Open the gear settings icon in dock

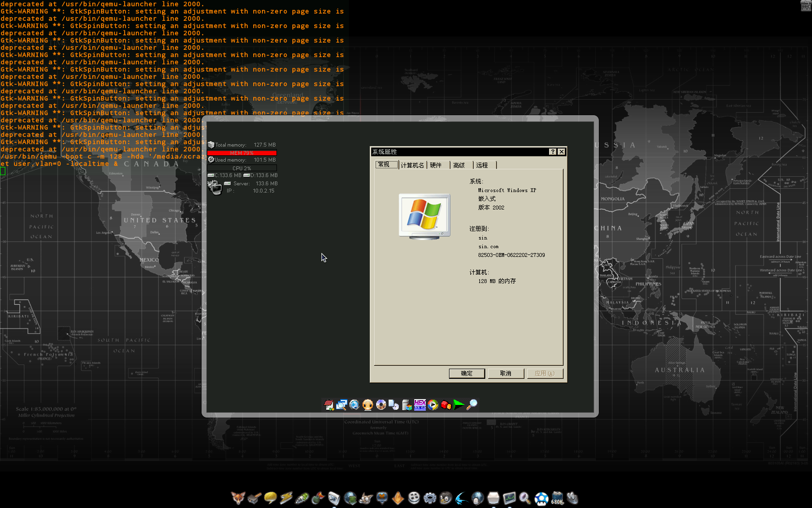click(x=430, y=498)
